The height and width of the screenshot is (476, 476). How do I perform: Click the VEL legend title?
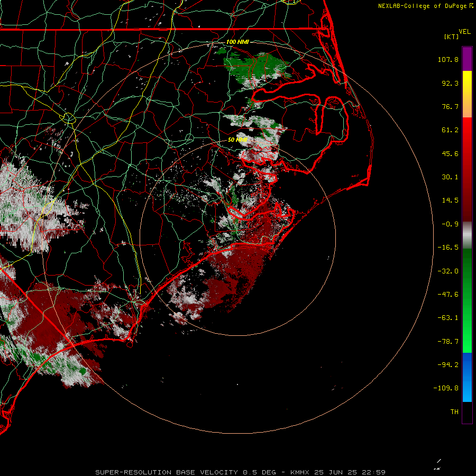point(464,32)
